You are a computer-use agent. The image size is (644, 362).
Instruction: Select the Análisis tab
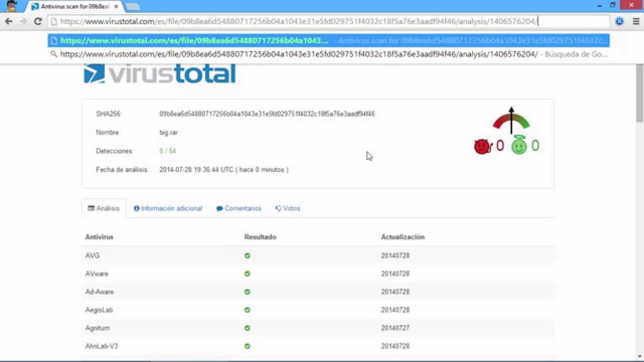coord(104,208)
